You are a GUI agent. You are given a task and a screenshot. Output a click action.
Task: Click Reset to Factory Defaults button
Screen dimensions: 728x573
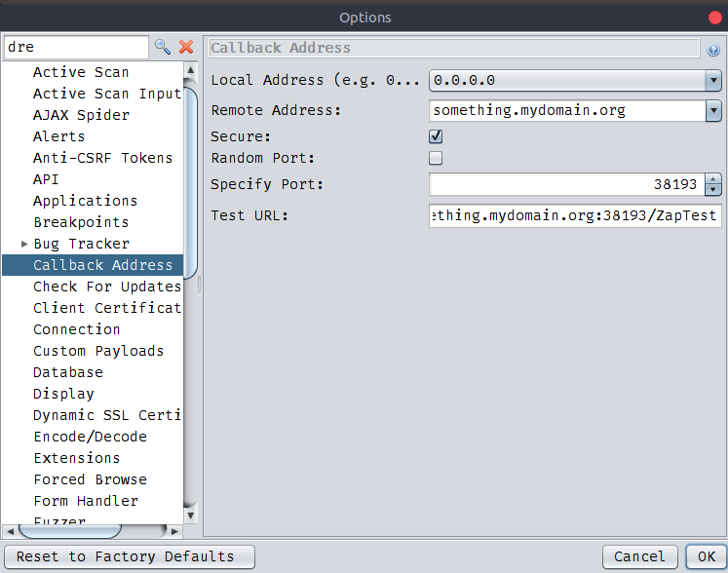pyautogui.click(x=126, y=556)
